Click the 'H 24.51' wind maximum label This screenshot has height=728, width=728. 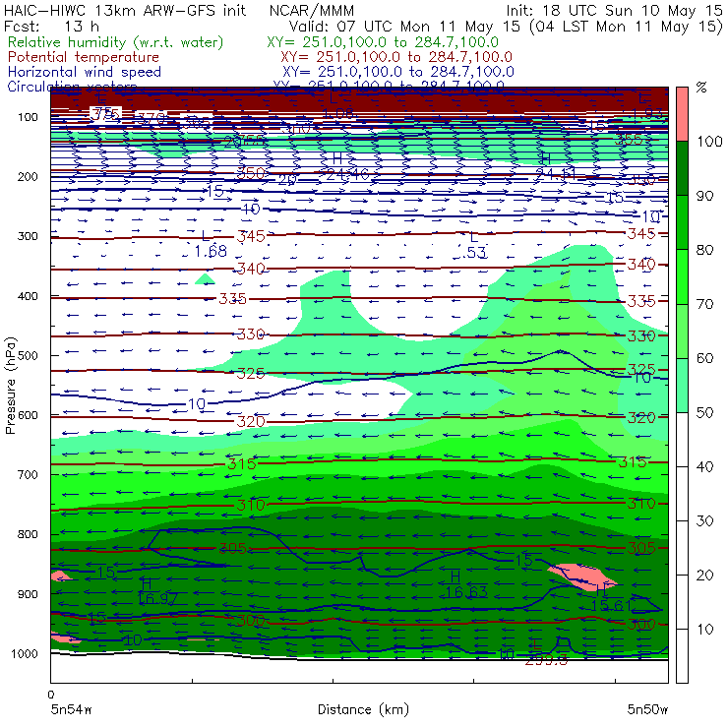(x=556, y=166)
